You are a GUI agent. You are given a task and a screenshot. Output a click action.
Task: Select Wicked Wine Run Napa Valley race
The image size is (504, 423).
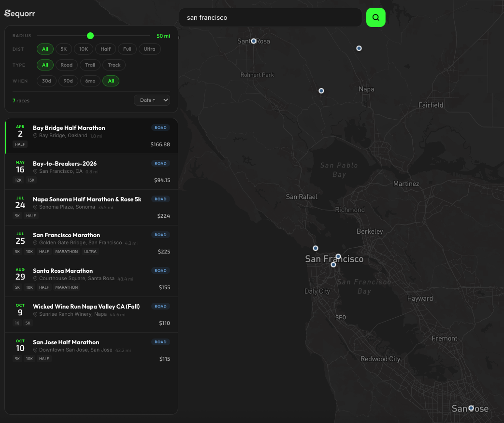(91, 315)
